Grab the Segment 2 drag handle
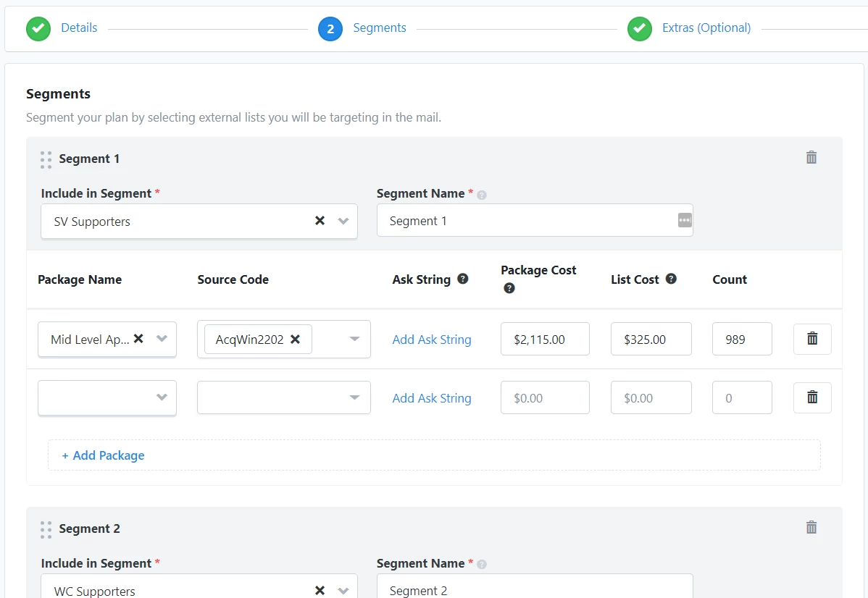The height and width of the screenshot is (598, 868). [46, 529]
